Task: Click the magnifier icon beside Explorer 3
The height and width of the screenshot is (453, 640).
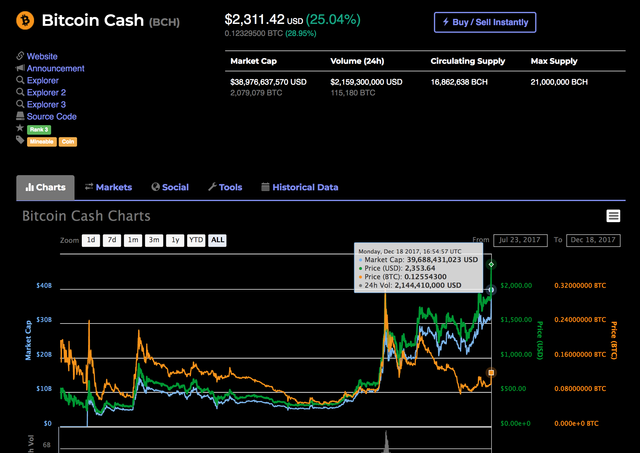Action: 20,104
